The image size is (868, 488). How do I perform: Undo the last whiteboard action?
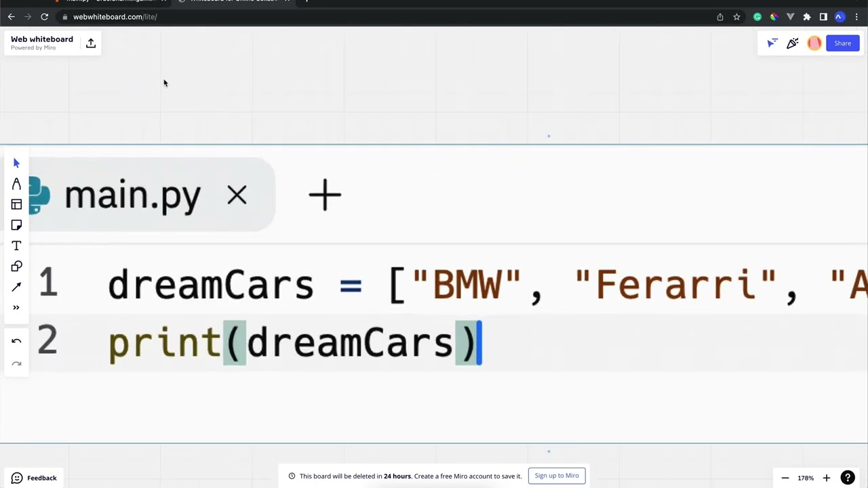click(x=16, y=341)
